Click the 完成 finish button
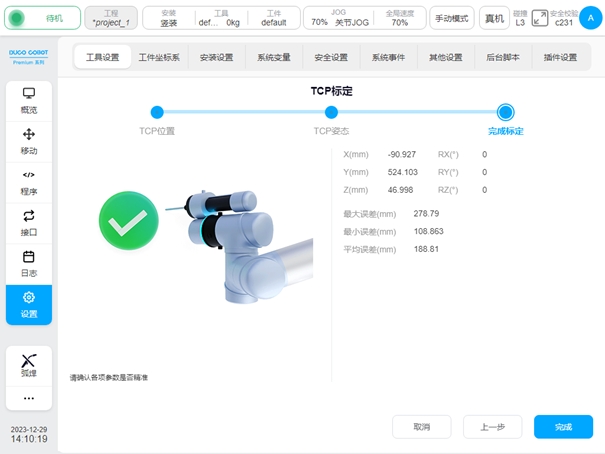 point(563,427)
